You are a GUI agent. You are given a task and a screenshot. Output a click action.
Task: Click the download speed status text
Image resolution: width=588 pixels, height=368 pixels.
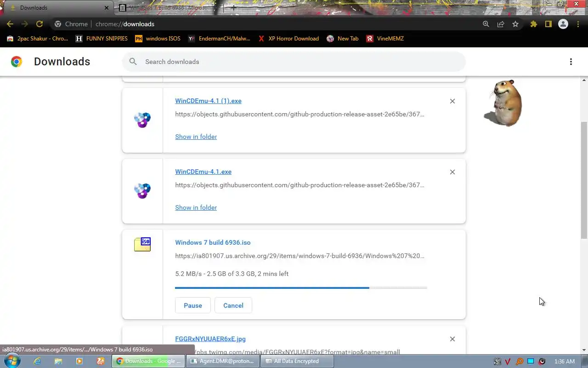pyautogui.click(x=232, y=274)
